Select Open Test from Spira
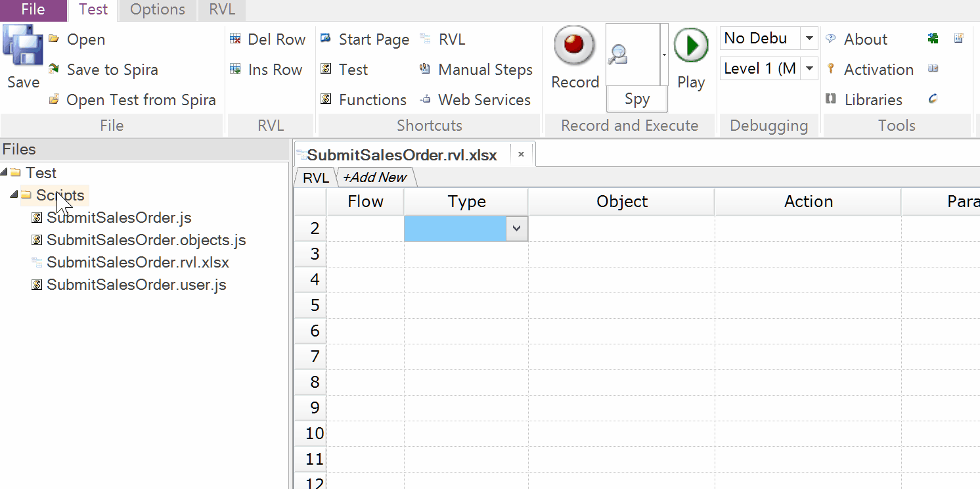This screenshot has height=489, width=980. pyautogui.click(x=133, y=100)
